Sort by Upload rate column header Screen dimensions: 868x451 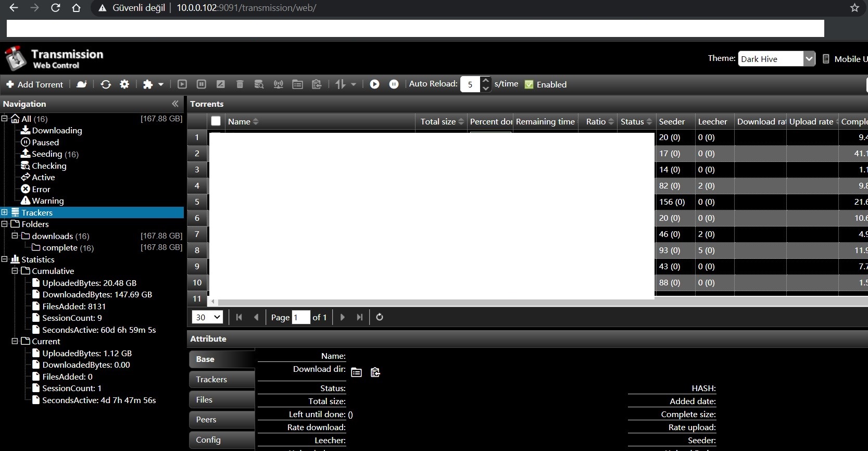click(812, 121)
